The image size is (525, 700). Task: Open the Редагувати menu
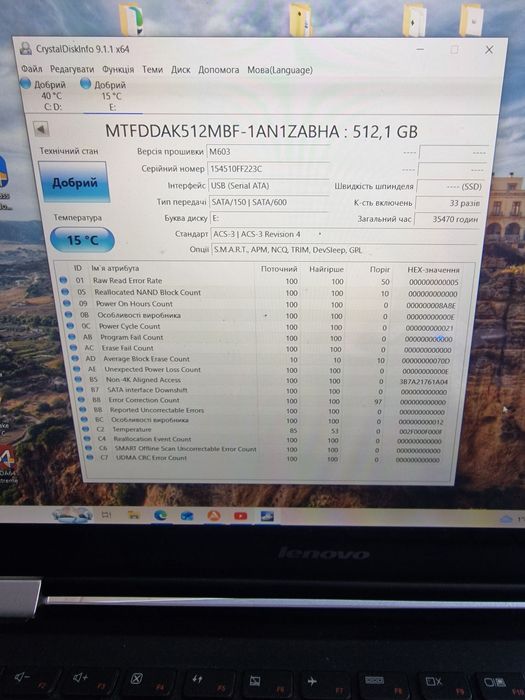coord(72,69)
